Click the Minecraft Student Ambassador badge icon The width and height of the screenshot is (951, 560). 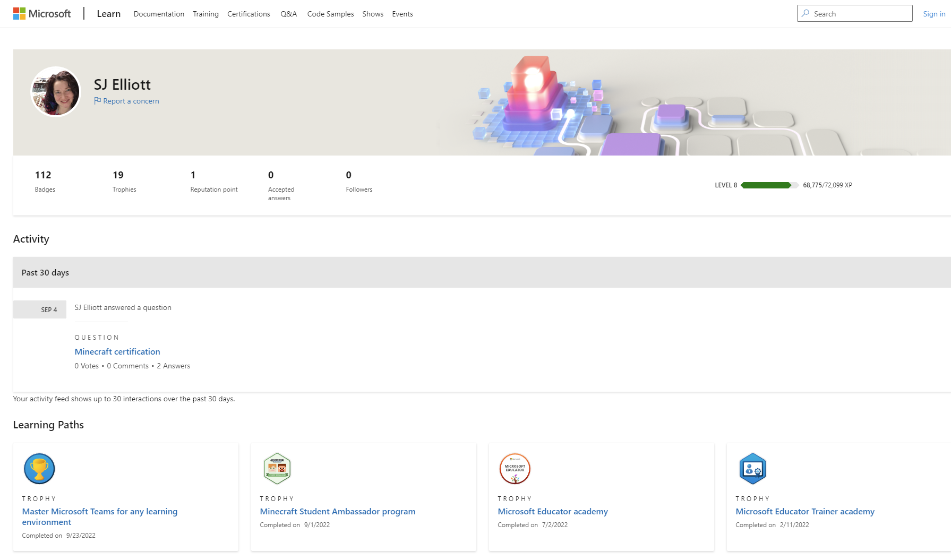(277, 468)
